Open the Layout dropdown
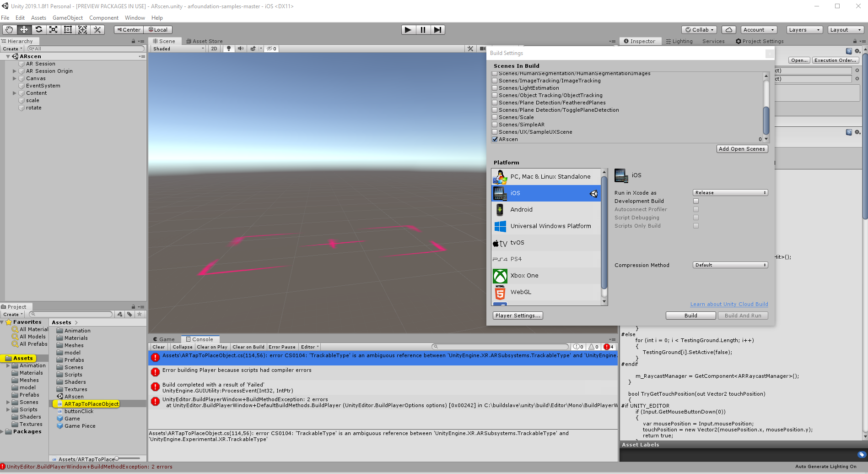The height and width of the screenshot is (474, 868). tap(845, 29)
